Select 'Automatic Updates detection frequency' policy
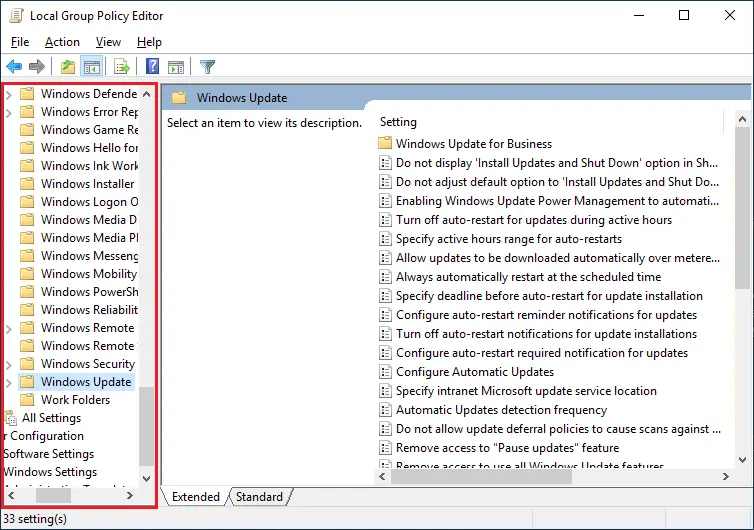754x530 pixels. click(501, 410)
